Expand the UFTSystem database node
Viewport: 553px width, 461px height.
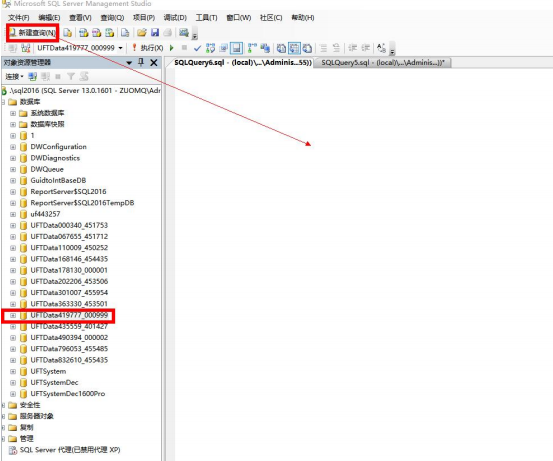click(x=13, y=371)
